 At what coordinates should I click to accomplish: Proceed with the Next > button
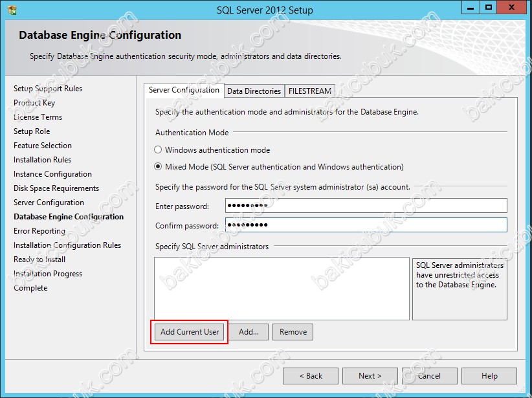[370, 376]
